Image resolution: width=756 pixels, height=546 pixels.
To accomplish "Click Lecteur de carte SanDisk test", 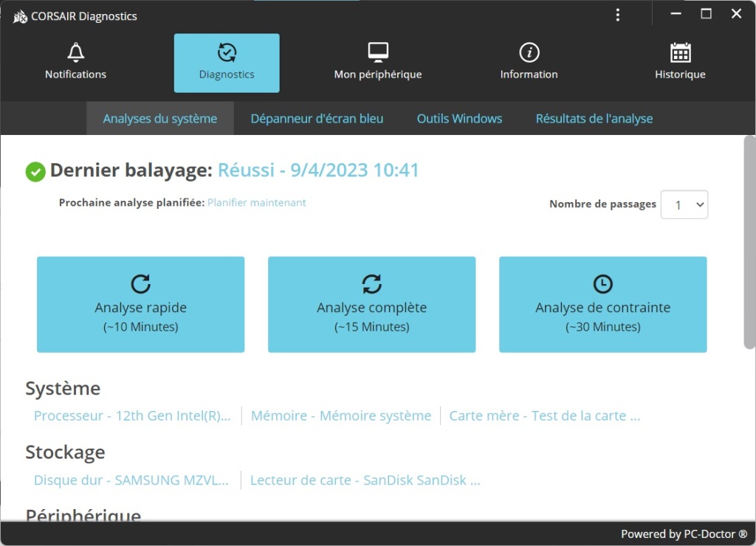I will click(364, 480).
